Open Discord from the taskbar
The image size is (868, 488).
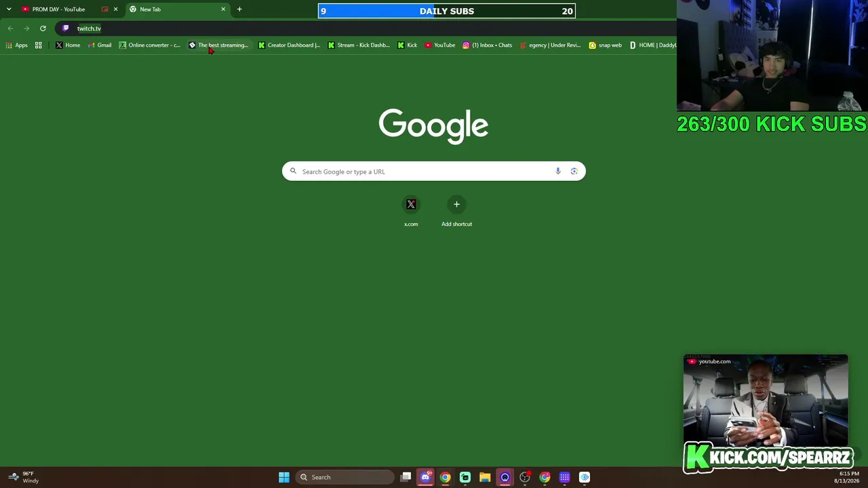425,477
